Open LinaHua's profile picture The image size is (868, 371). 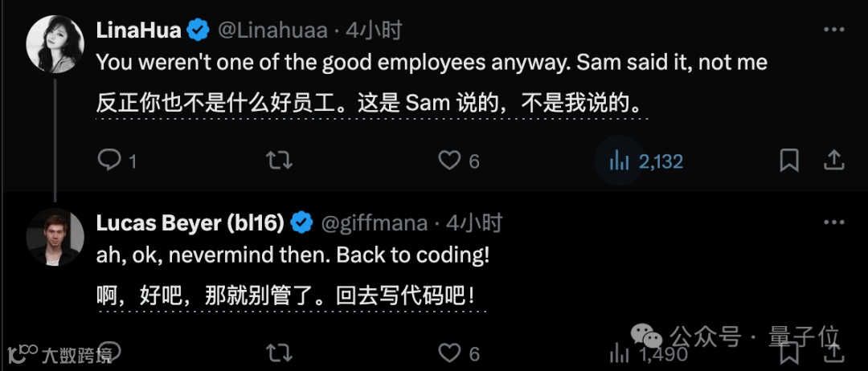[55, 44]
